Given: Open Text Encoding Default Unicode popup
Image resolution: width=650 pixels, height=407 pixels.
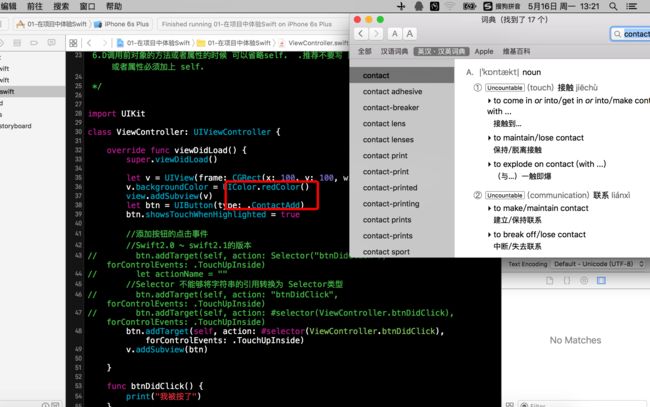Looking at the screenshot, I should coord(599,264).
